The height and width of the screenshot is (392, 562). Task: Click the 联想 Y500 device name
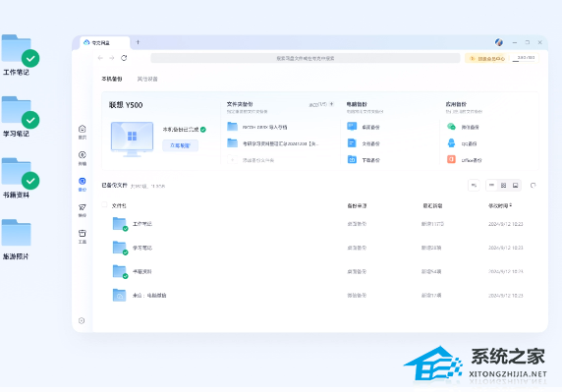126,105
